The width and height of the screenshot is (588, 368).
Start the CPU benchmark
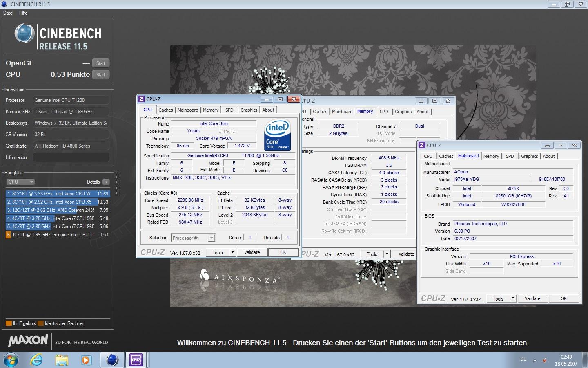click(x=101, y=75)
